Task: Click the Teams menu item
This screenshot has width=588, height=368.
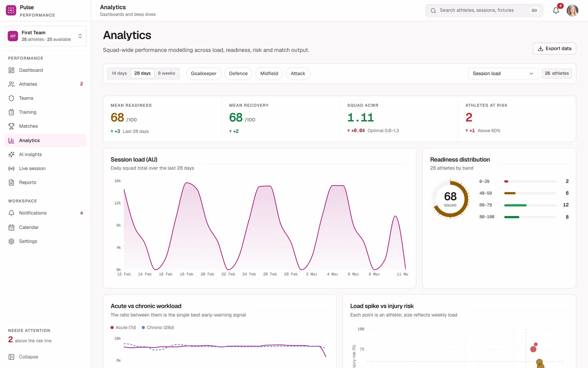Action: [45, 98]
